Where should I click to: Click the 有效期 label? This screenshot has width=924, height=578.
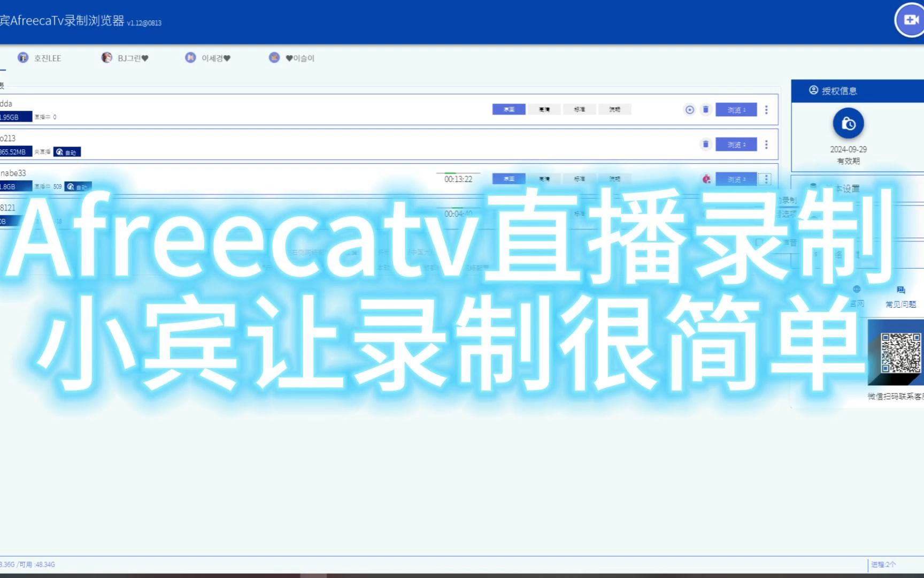tap(848, 161)
